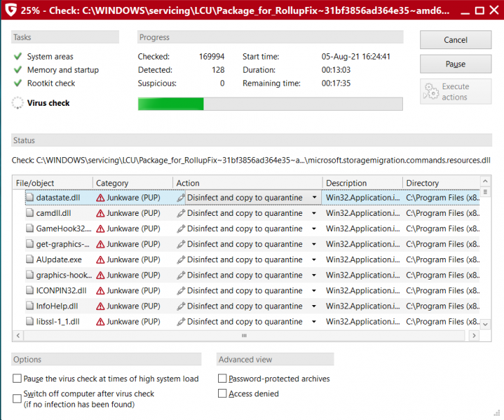This screenshot has height=420, width=504.
Task: Click the scan progress bar
Action: [270, 104]
